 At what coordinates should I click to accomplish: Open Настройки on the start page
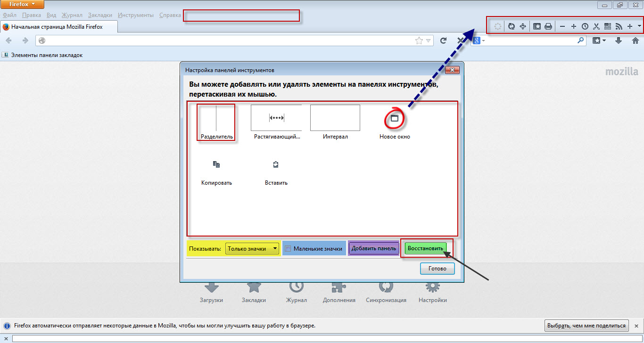click(433, 292)
